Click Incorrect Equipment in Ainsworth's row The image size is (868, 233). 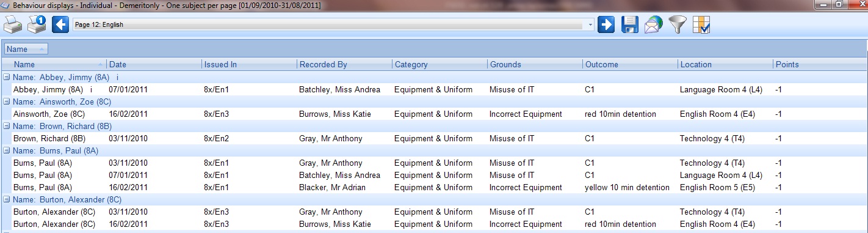click(x=526, y=114)
